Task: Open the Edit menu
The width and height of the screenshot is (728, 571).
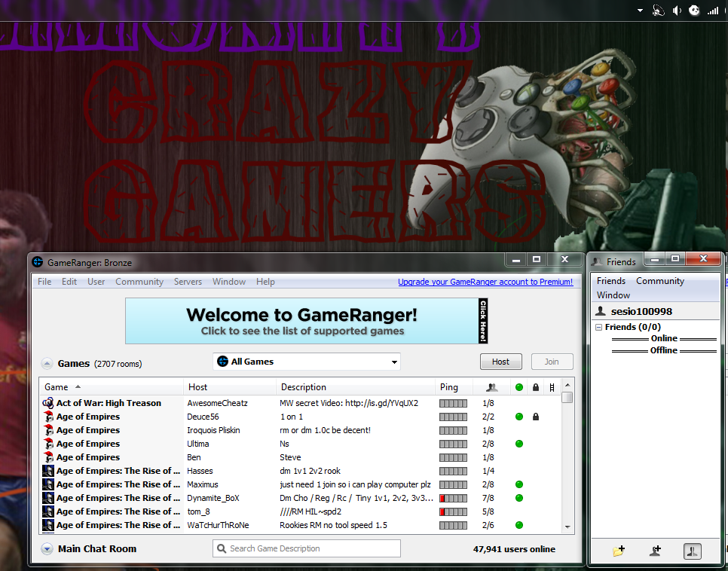Action: [69, 282]
